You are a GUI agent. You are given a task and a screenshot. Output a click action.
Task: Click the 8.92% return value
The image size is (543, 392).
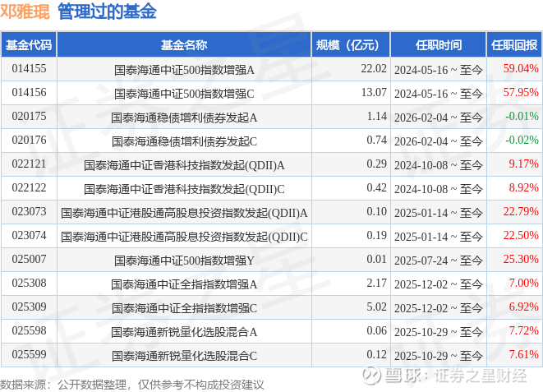pos(523,187)
